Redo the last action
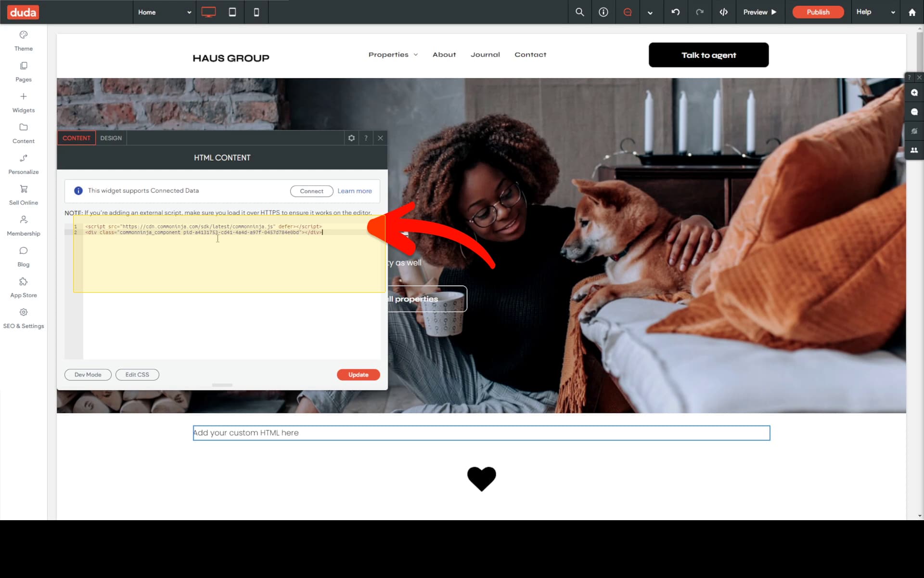The width and height of the screenshot is (924, 578). tap(700, 12)
